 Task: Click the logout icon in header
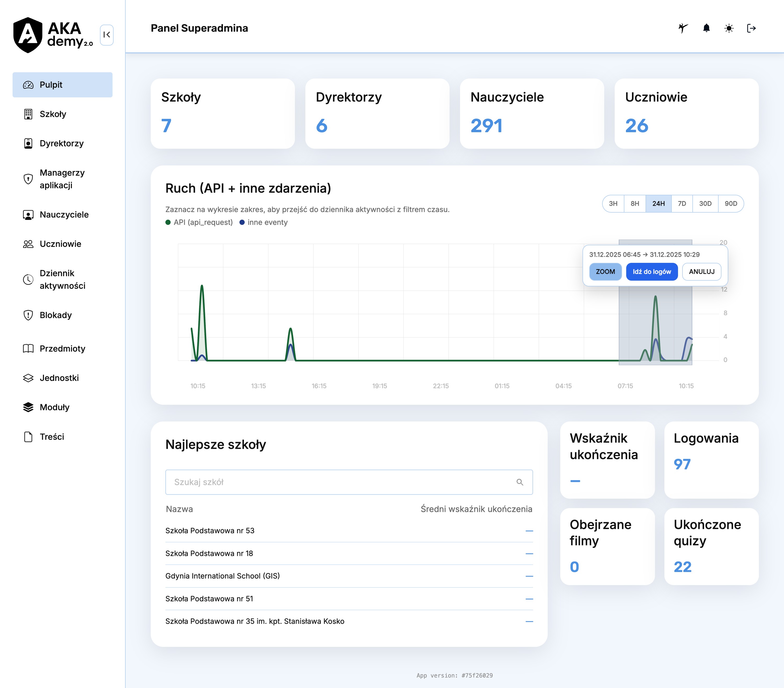pyautogui.click(x=751, y=28)
